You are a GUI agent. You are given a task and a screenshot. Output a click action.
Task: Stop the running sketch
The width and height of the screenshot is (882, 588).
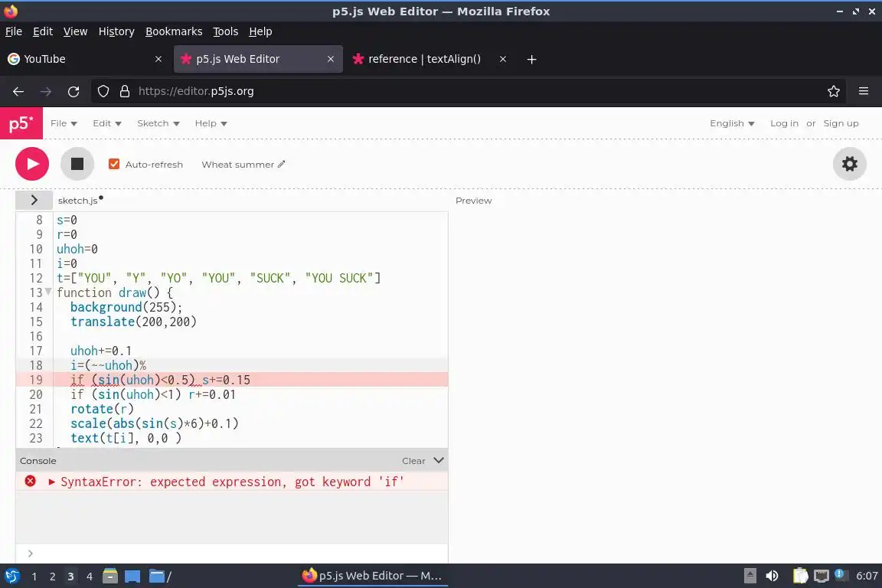pos(77,164)
